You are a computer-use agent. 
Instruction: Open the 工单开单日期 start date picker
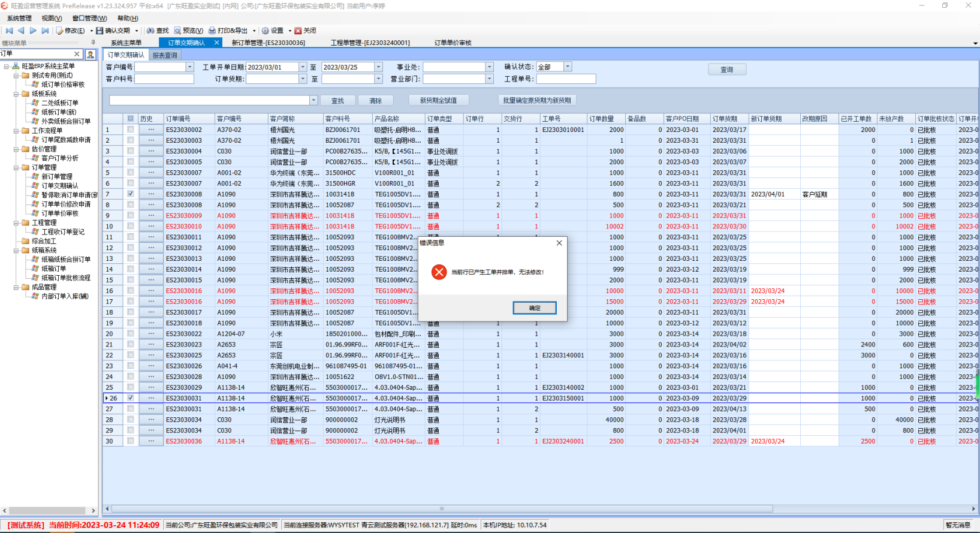pyautogui.click(x=303, y=67)
